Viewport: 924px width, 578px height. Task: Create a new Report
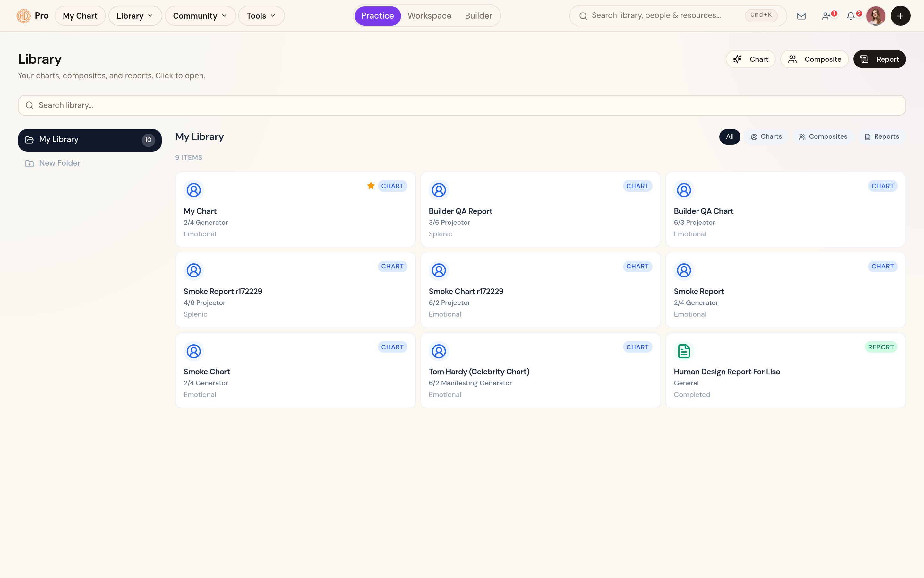[x=879, y=59]
